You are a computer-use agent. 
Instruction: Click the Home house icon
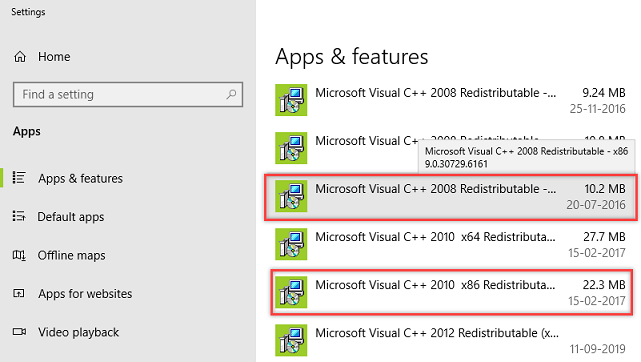click(20, 56)
